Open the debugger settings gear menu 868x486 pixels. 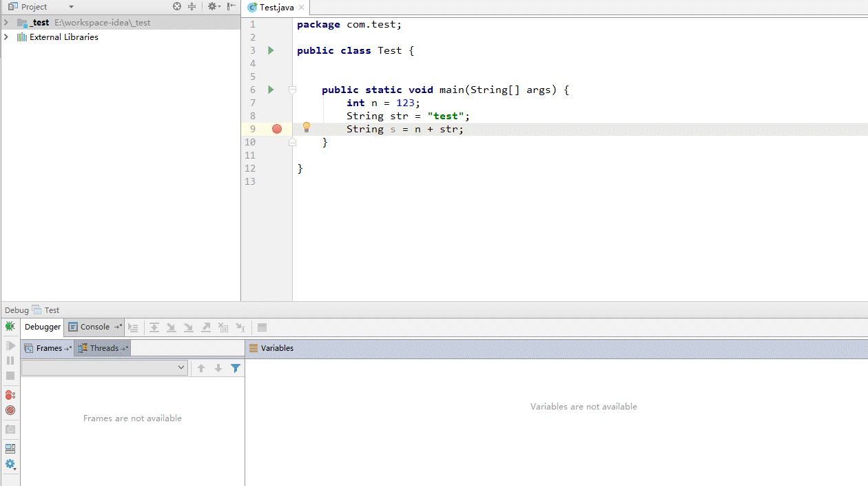tap(10, 464)
